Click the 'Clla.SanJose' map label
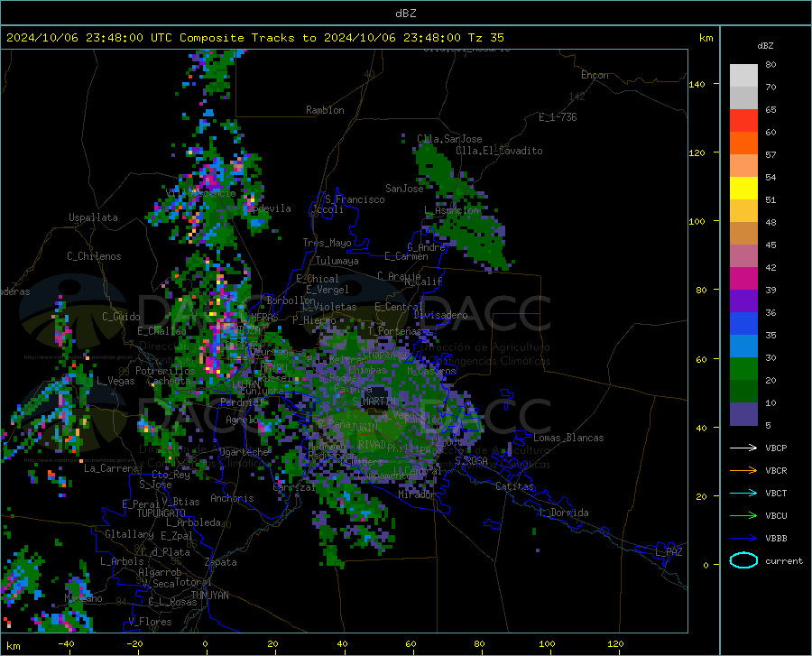812x656 pixels. point(449,139)
